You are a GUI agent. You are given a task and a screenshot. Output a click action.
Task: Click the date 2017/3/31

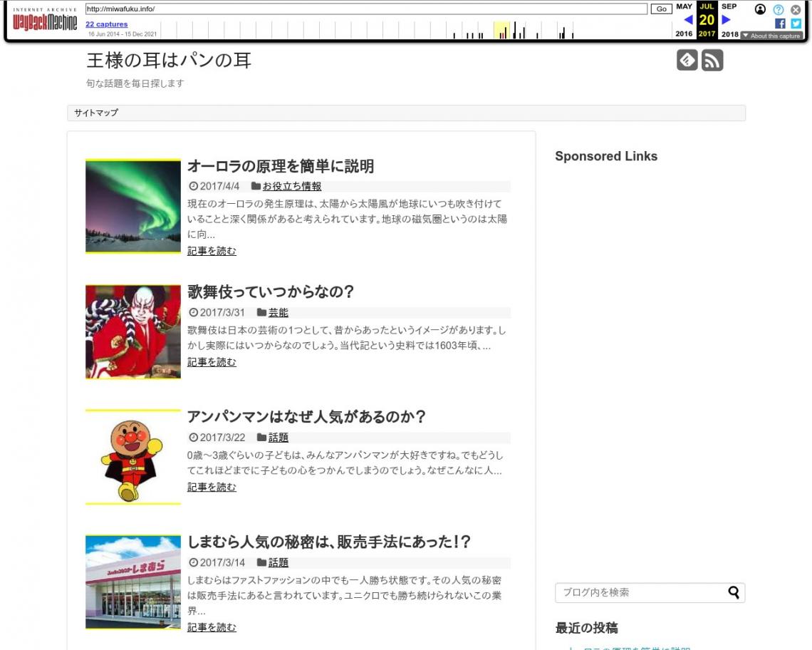222,312
